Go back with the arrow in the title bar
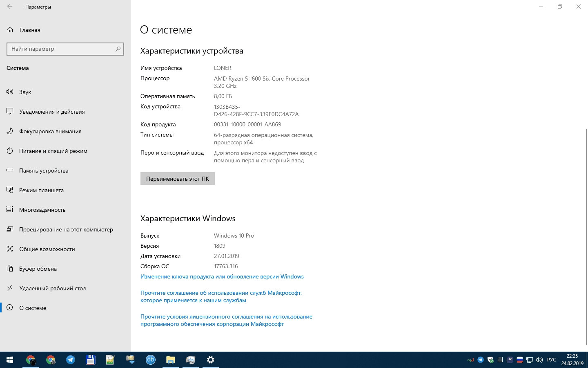588x368 pixels. [x=10, y=7]
